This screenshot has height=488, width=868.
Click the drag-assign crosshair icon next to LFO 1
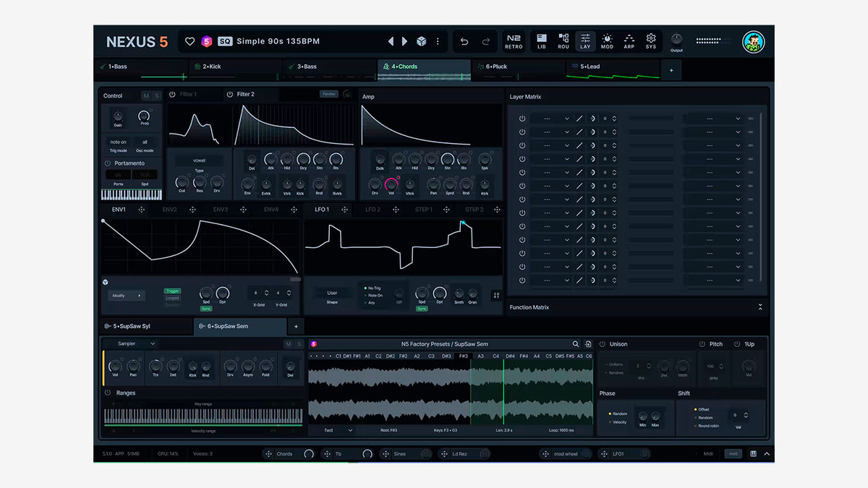click(345, 210)
